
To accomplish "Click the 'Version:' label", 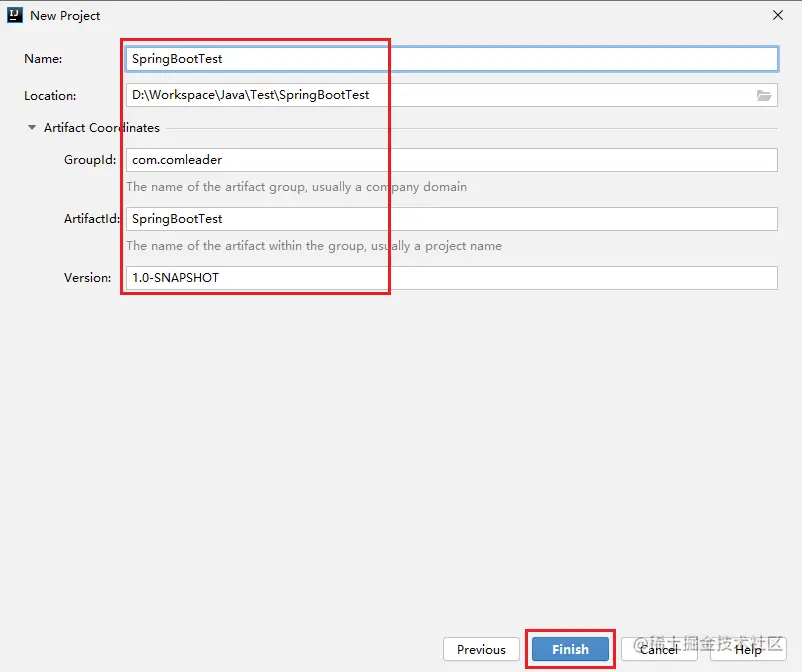I will tap(87, 278).
